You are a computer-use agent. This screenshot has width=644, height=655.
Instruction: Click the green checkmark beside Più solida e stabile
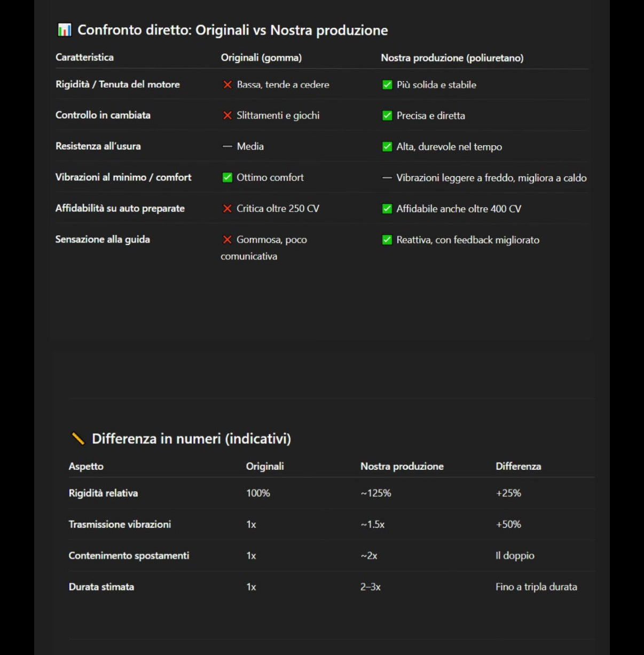[x=387, y=85]
